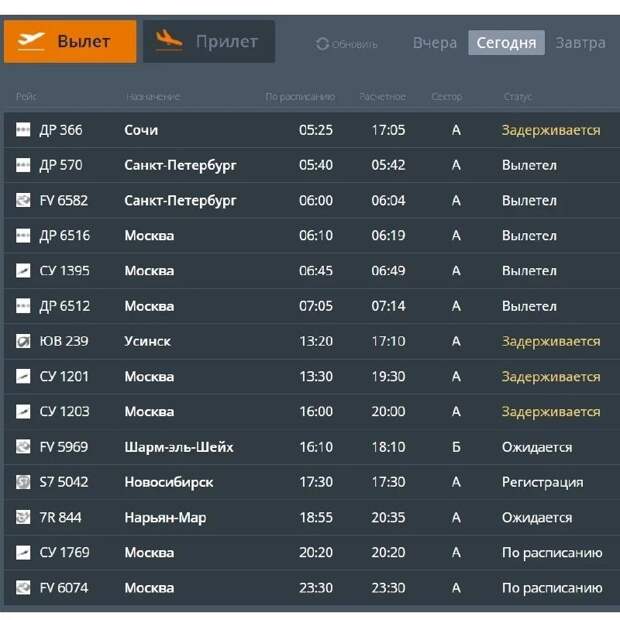
Task: Click the Aeroflot icon for СУ 1395
Action: click(23, 270)
